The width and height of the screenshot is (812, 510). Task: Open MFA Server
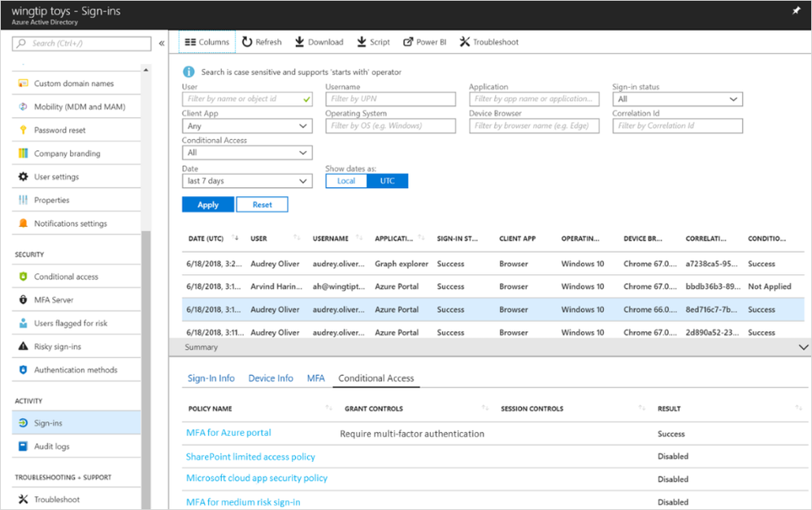point(76,300)
